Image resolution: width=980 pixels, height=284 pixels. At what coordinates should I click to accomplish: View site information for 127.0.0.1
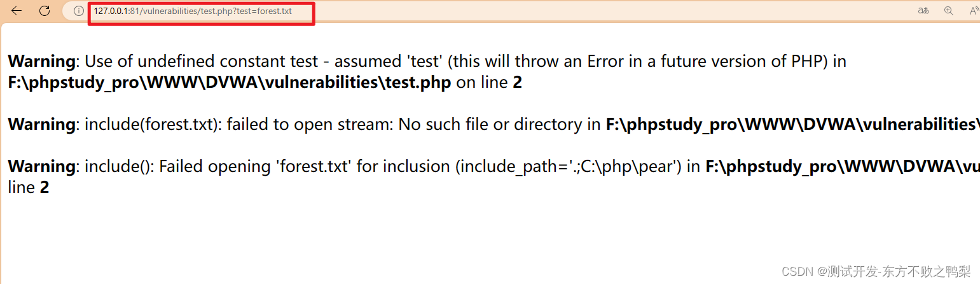point(79,11)
